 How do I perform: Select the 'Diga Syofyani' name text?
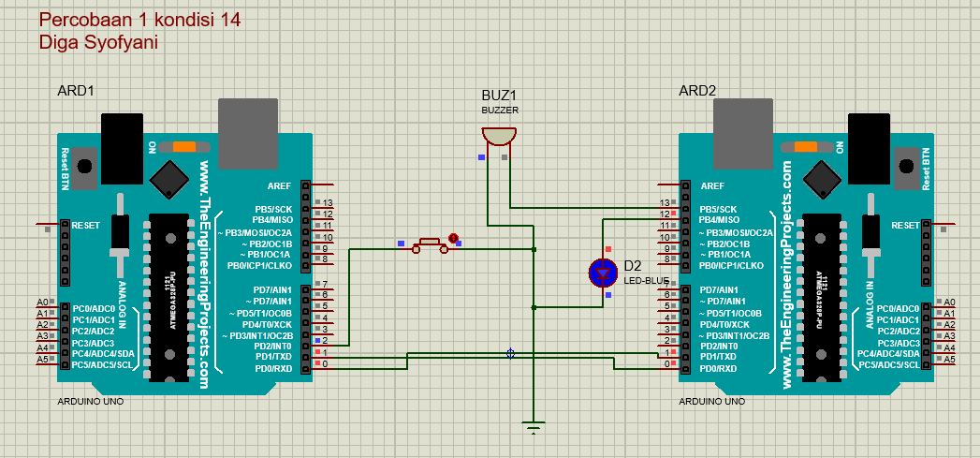(x=98, y=42)
